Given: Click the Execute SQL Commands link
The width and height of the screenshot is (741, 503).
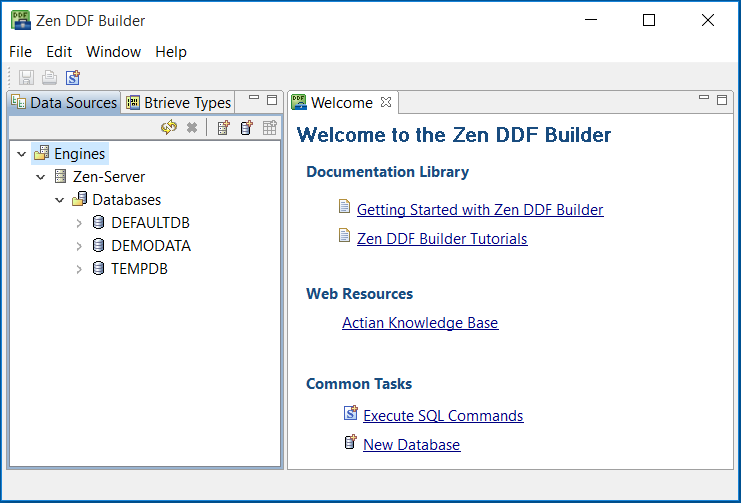Looking at the screenshot, I should [443, 416].
